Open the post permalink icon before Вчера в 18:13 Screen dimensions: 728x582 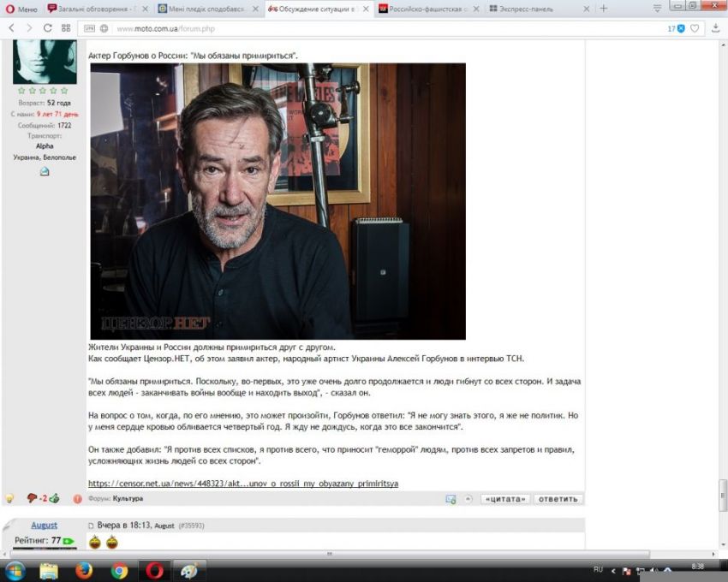[91, 526]
